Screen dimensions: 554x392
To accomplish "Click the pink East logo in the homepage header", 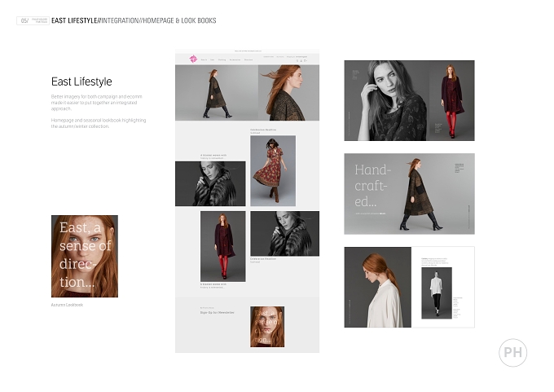I will tap(193, 59).
